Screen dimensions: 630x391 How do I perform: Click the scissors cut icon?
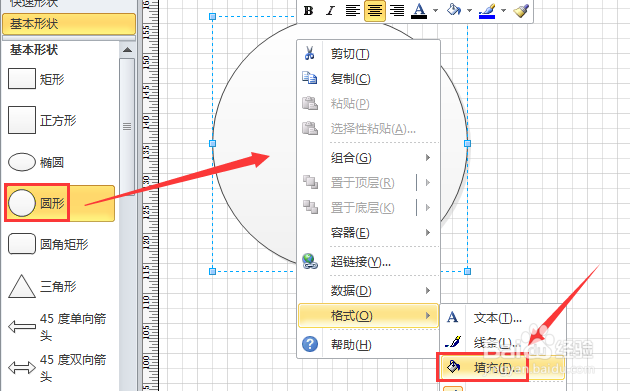309,53
